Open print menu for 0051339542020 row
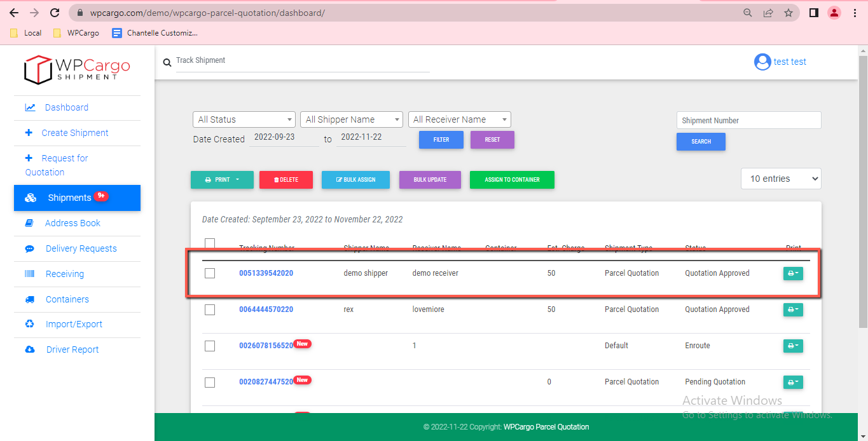The height and width of the screenshot is (441, 868). click(x=793, y=273)
